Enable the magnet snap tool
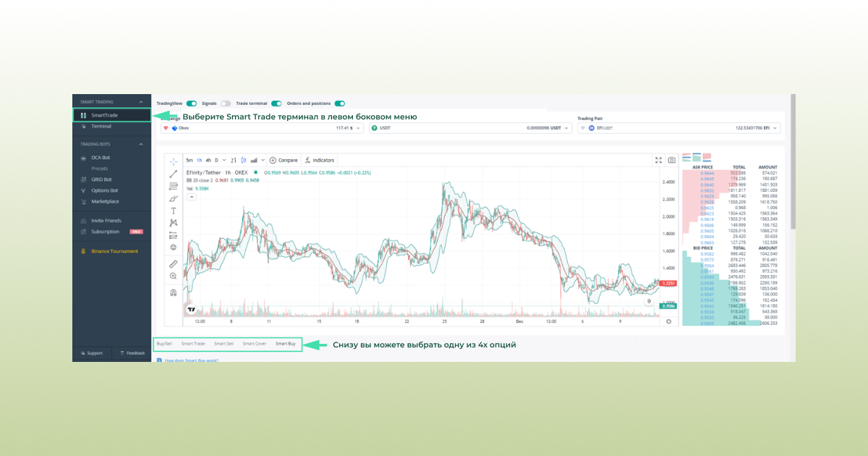 tap(173, 293)
